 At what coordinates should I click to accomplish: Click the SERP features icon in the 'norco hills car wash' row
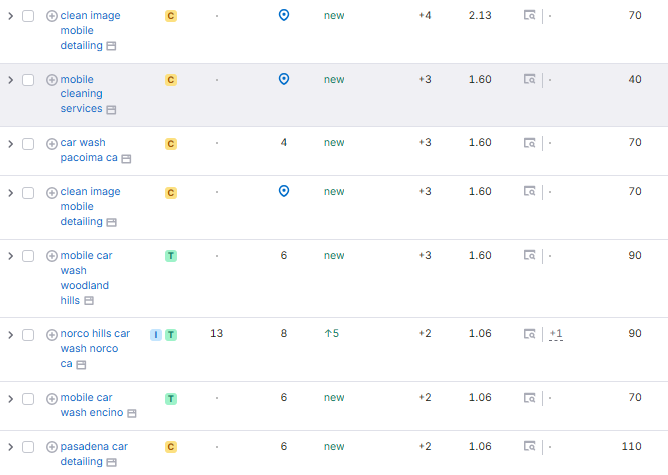click(530, 334)
